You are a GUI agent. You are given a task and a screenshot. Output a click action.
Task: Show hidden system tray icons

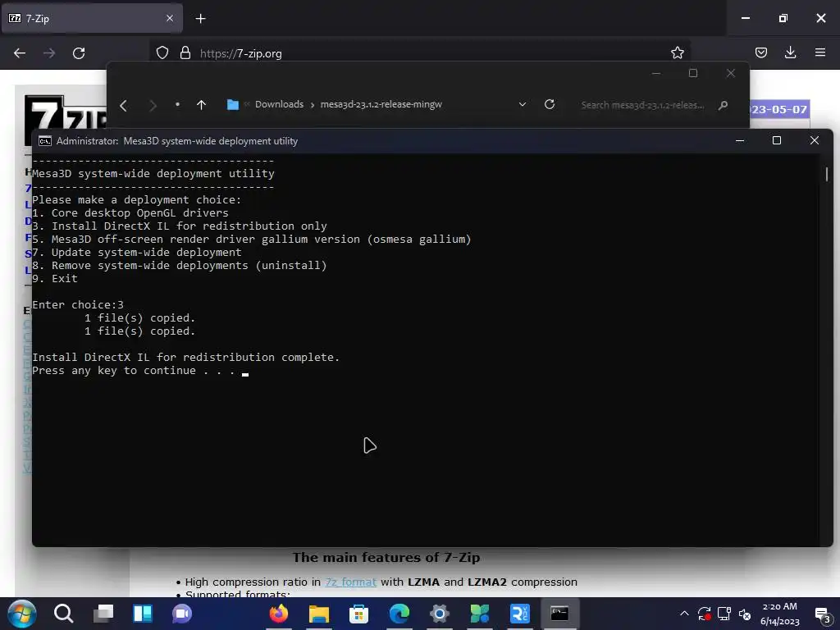pos(684,614)
